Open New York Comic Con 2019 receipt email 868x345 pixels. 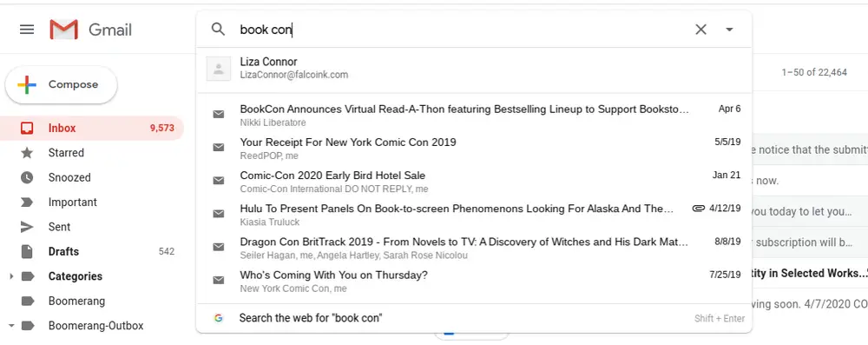474,148
